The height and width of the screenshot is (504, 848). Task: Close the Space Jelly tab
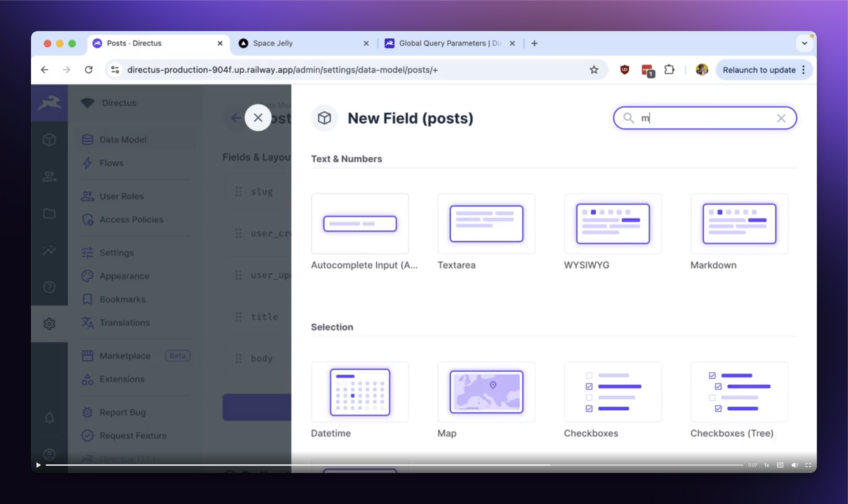366,43
